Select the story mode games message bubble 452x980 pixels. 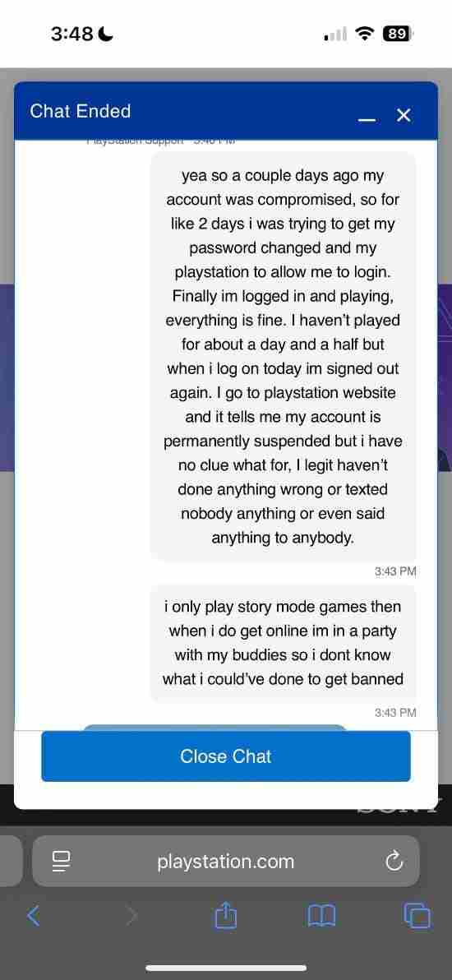(x=283, y=643)
